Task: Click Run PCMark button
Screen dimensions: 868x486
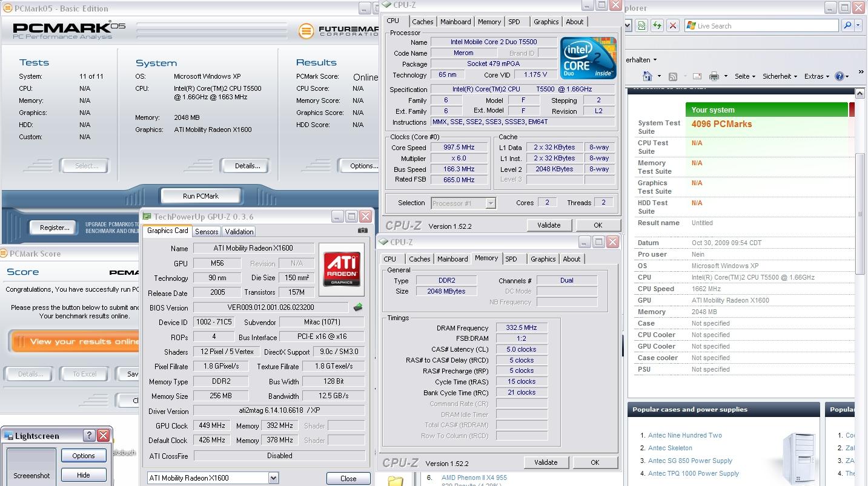Action: pos(200,196)
